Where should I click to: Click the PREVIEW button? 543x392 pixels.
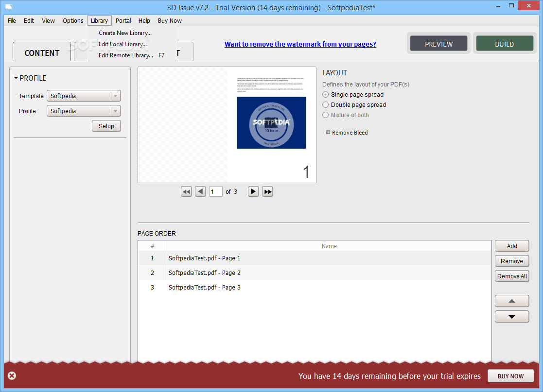point(439,44)
